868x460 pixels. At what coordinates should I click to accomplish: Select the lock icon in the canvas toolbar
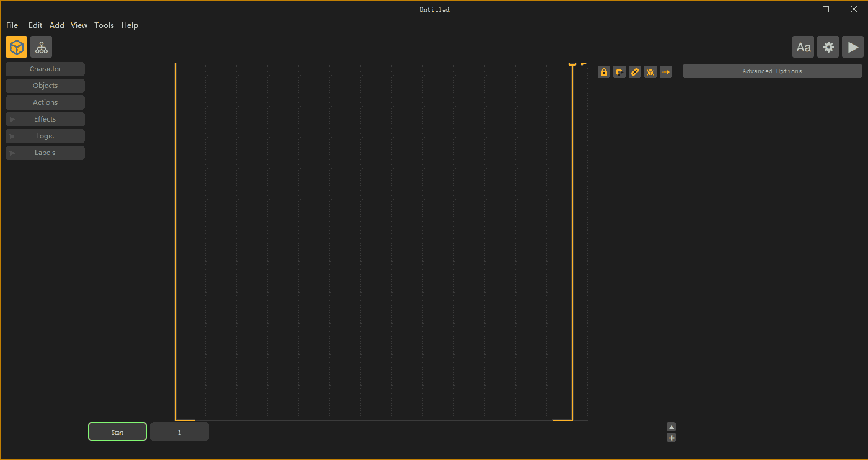click(603, 71)
